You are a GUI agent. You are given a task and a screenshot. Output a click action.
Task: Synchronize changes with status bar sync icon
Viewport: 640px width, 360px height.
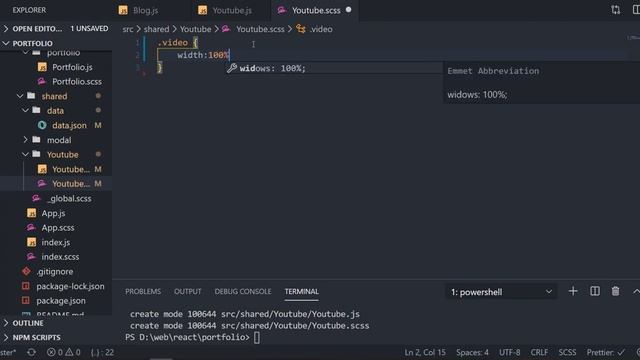click(x=31, y=352)
